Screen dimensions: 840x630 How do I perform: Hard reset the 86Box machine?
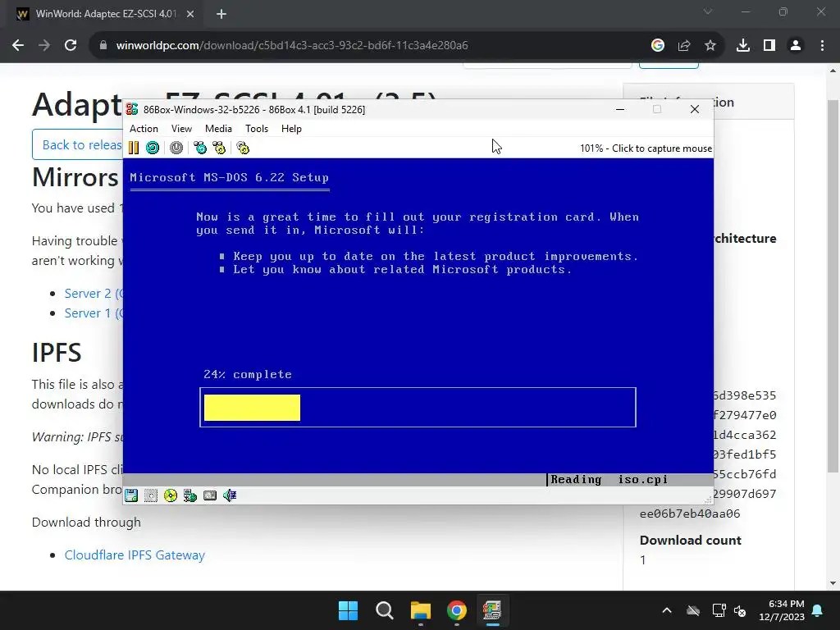point(153,148)
